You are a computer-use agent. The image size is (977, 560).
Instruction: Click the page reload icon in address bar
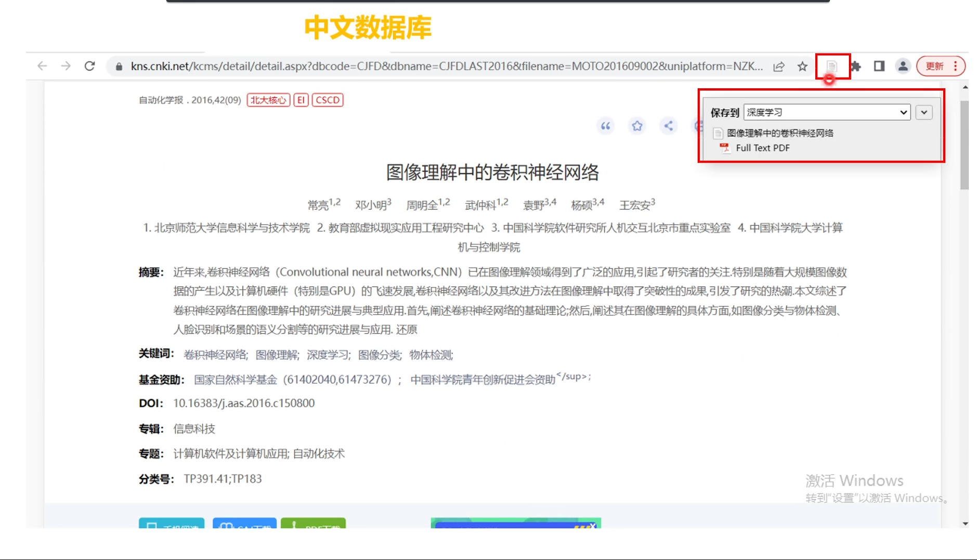pyautogui.click(x=89, y=66)
